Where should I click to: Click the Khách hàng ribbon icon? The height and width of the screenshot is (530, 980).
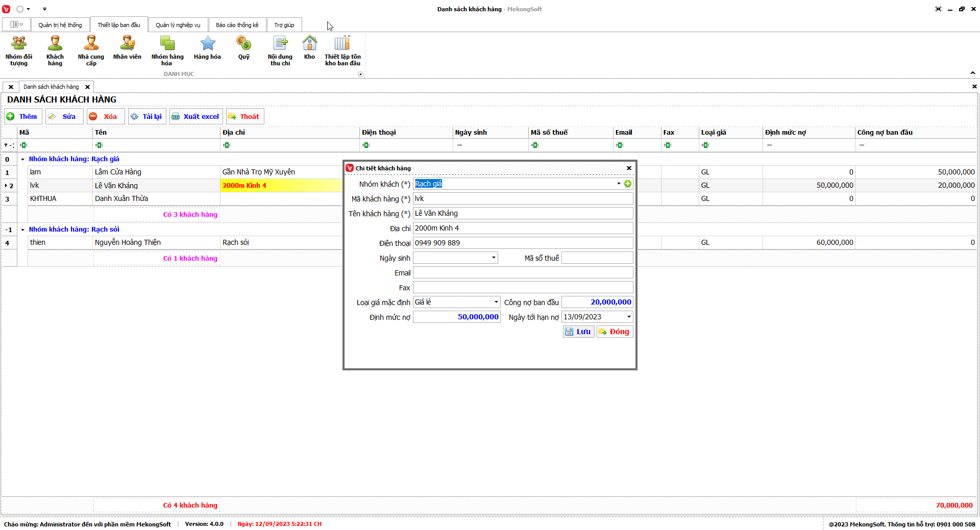pyautogui.click(x=55, y=51)
